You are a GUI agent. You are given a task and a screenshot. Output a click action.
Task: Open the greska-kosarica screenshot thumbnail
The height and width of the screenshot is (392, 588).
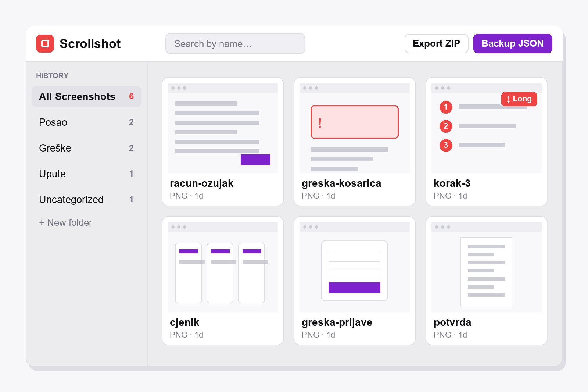click(x=354, y=128)
